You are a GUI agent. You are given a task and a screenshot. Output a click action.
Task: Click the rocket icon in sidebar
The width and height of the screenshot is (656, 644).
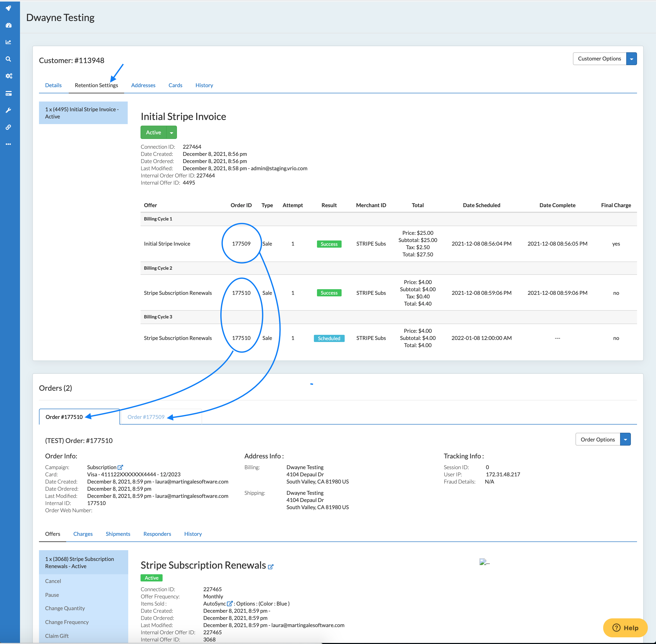(x=8, y=8)
